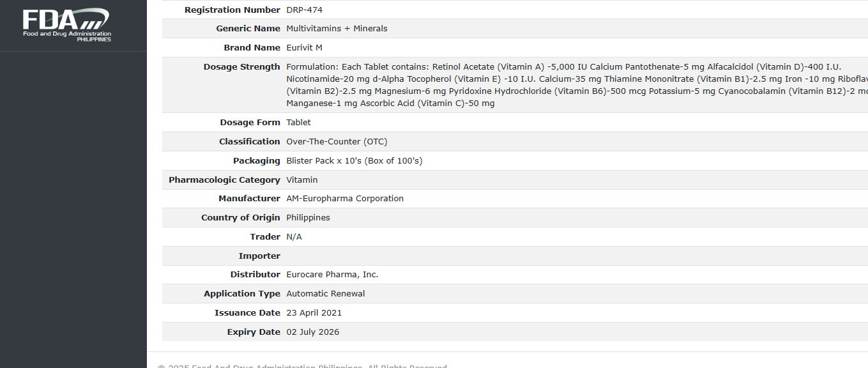Screen dimensions: 868x368
Task: Click the issuance date 23 April 2021
Action: click(314, 313)
